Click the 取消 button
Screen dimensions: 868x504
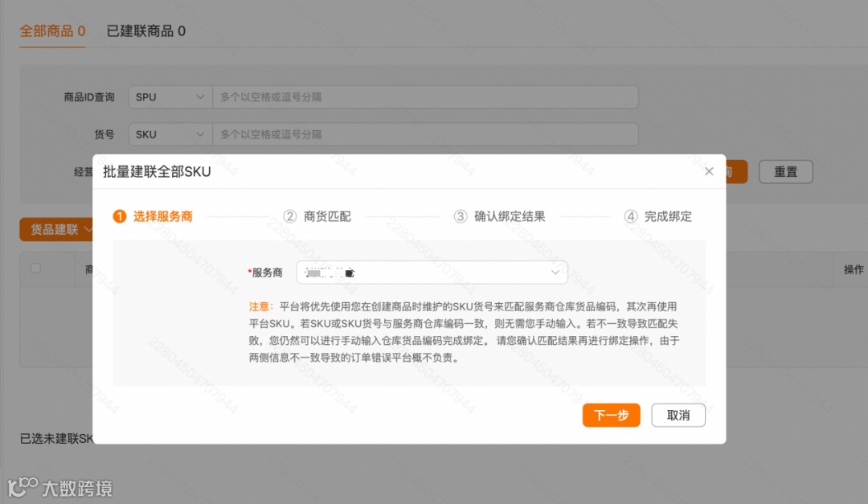[x=678, y=415]
